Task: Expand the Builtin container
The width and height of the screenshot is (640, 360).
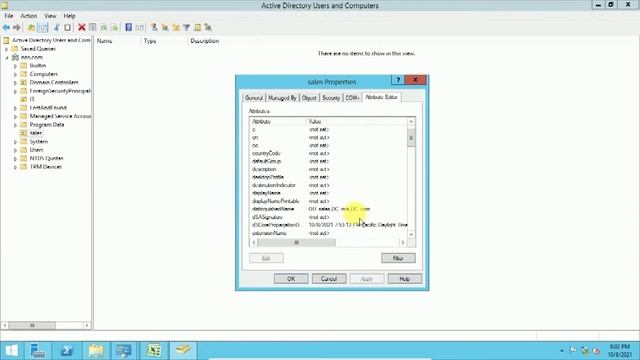Action: coord(15,66)
